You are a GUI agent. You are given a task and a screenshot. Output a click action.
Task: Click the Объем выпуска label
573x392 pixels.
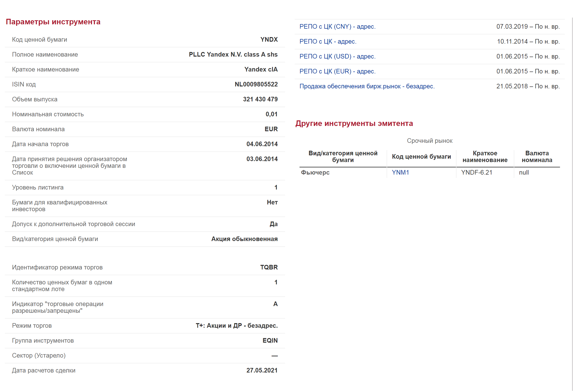[34, 99]
